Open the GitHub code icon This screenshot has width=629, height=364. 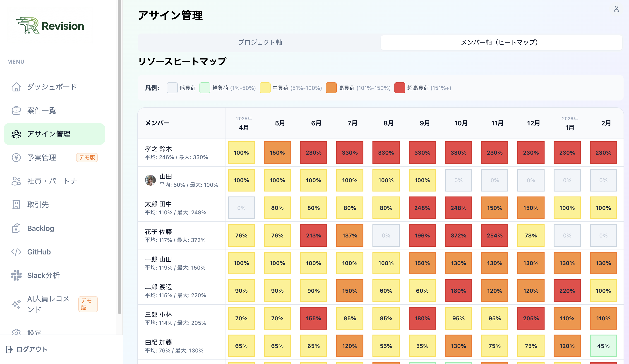[x=16, y=252]
